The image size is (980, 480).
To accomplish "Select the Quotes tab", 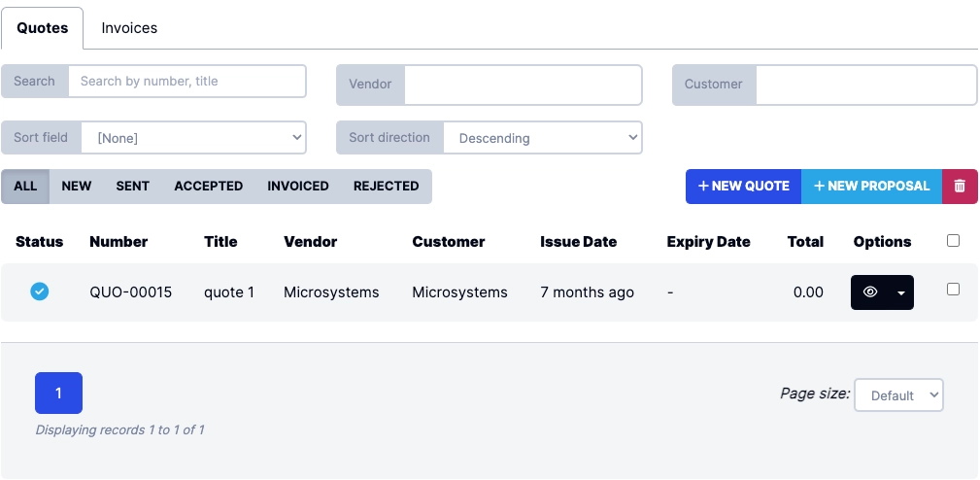I will coord(43,28).
